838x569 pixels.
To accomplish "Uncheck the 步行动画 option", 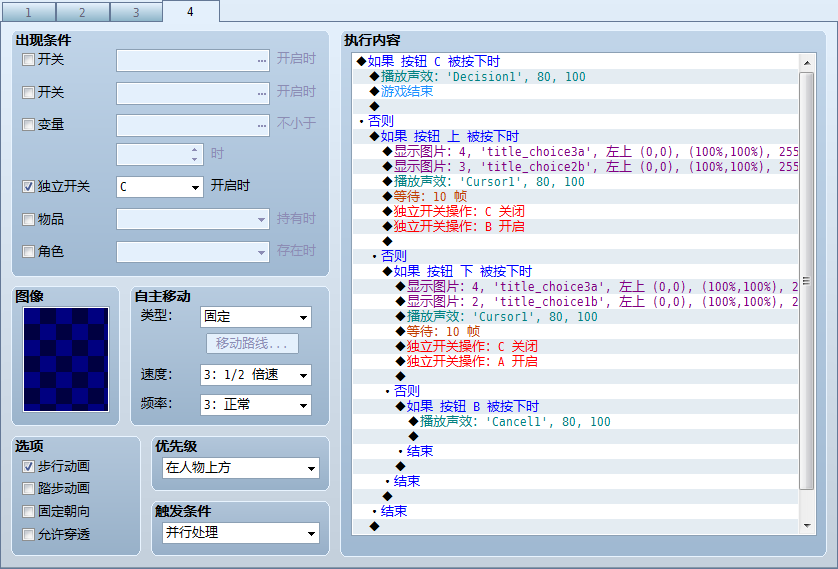I will [x=28, y=466].
